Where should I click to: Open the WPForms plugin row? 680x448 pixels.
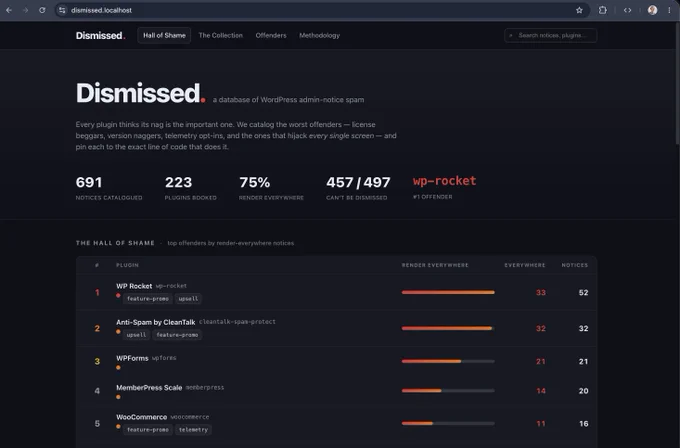[x=336, y=361]
